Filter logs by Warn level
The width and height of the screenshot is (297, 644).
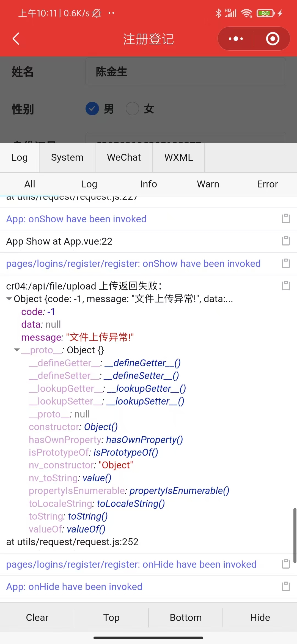click(x=208, y=184)
